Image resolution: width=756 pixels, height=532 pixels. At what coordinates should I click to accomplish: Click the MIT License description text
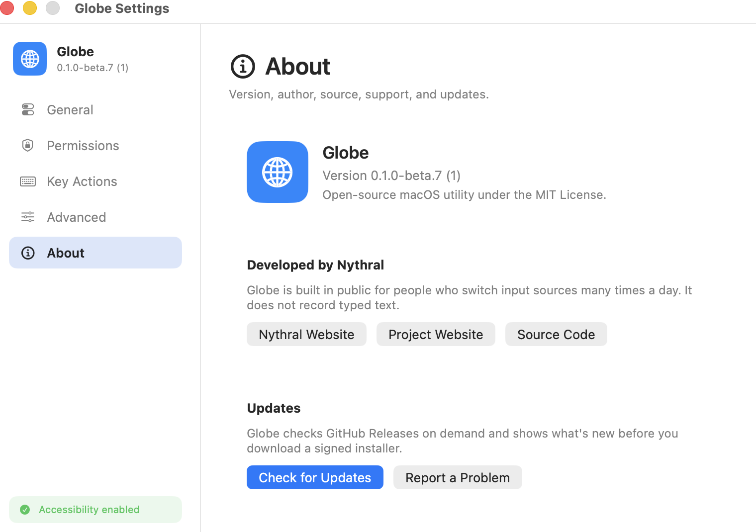coord(464,195)
